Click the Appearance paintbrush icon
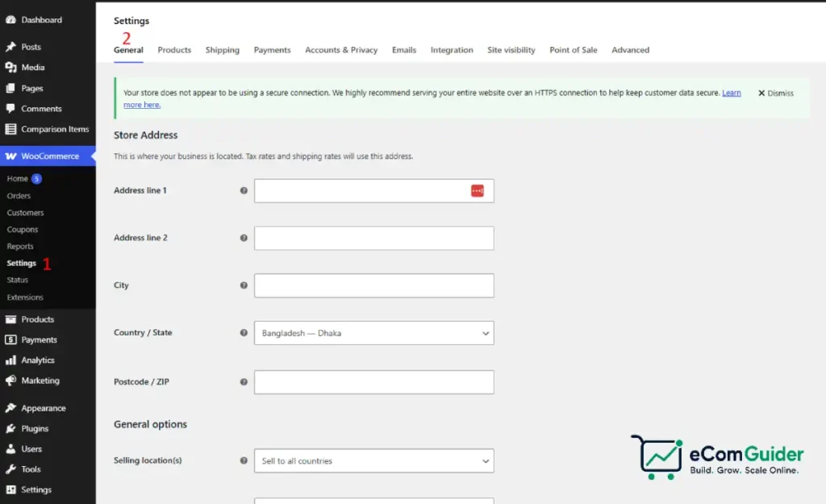This screenshot has width=826, height=504. pos(10,408)
